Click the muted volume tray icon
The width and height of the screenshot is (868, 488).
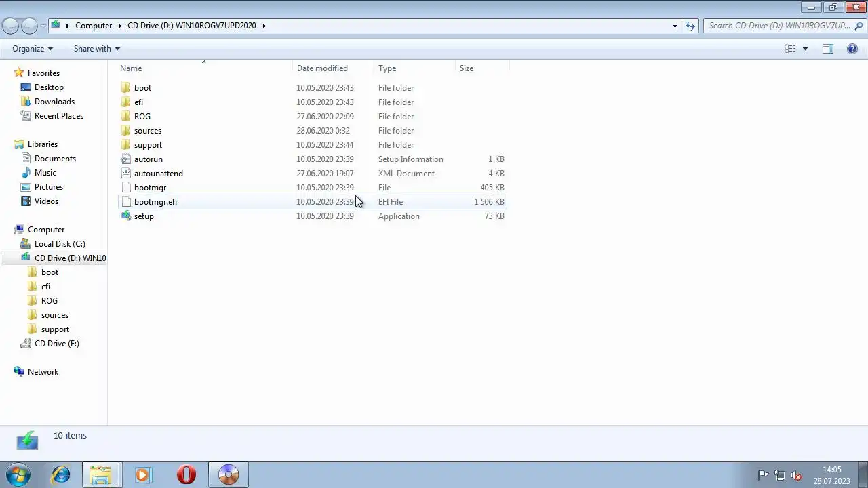[796, 475]
